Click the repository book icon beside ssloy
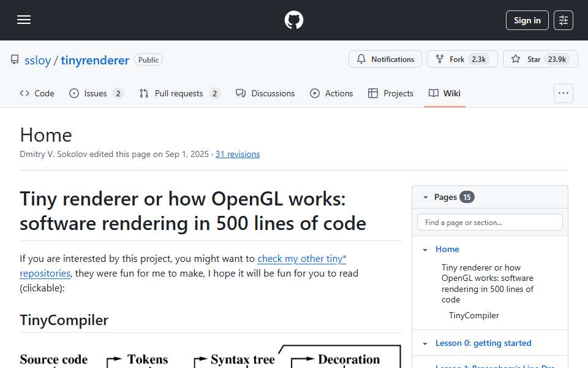588x368 pixels. point(15,59)
